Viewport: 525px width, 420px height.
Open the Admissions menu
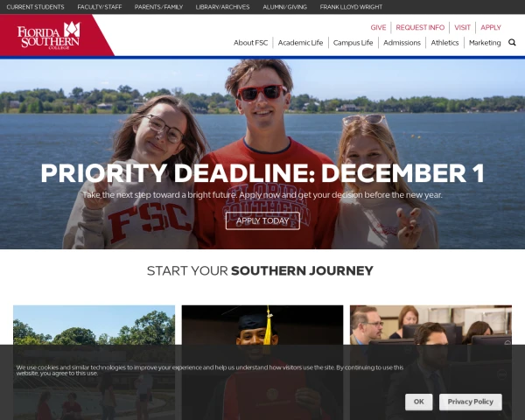coord(402,43)
